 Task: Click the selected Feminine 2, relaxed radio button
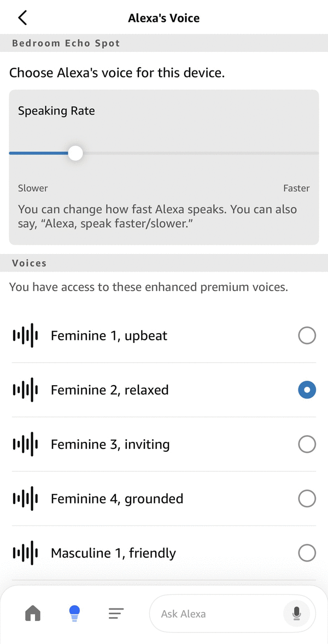(307, 389)
